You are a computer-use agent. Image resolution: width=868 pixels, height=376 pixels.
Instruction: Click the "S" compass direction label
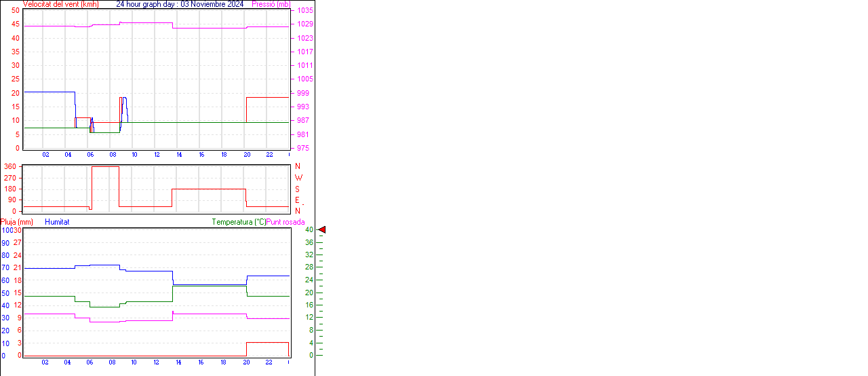point(297,189)
